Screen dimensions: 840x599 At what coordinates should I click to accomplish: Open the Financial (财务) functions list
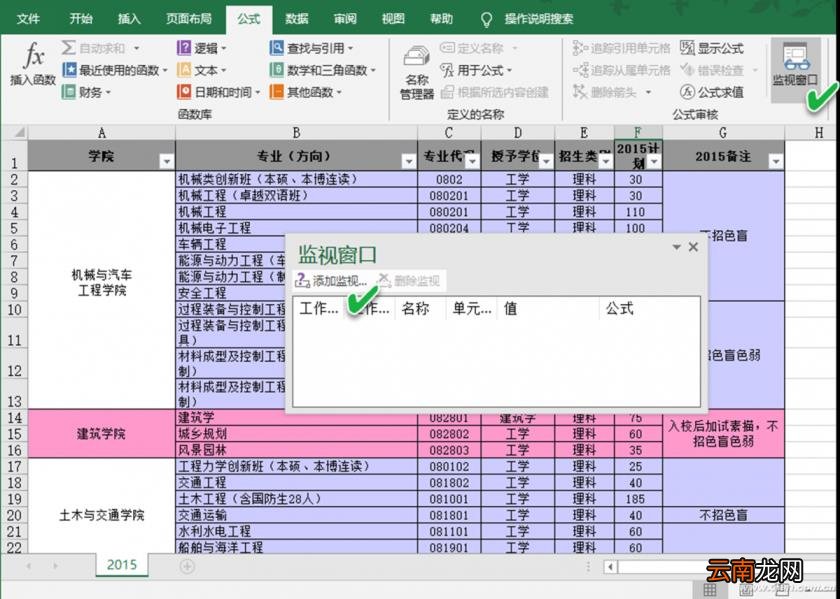coord(86,92)
